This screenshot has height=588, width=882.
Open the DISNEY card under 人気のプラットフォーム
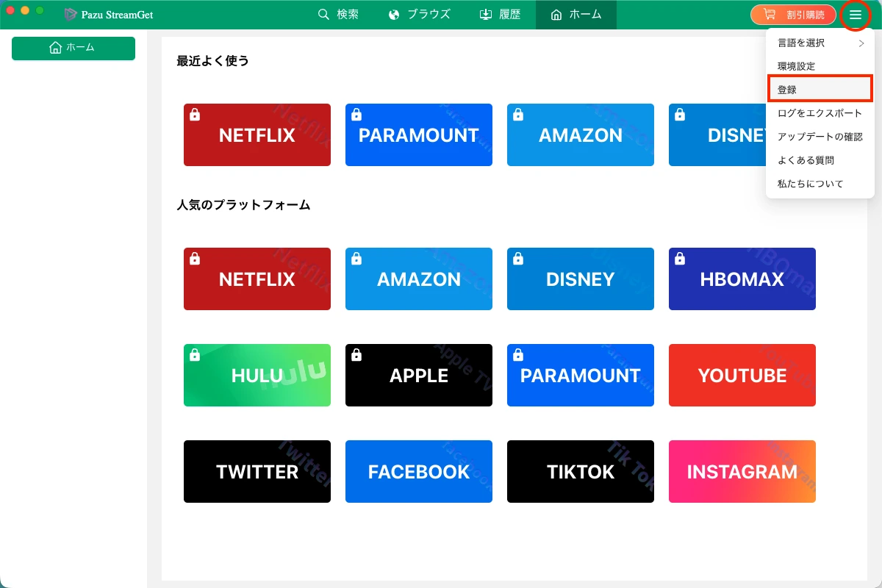point(581,279)
